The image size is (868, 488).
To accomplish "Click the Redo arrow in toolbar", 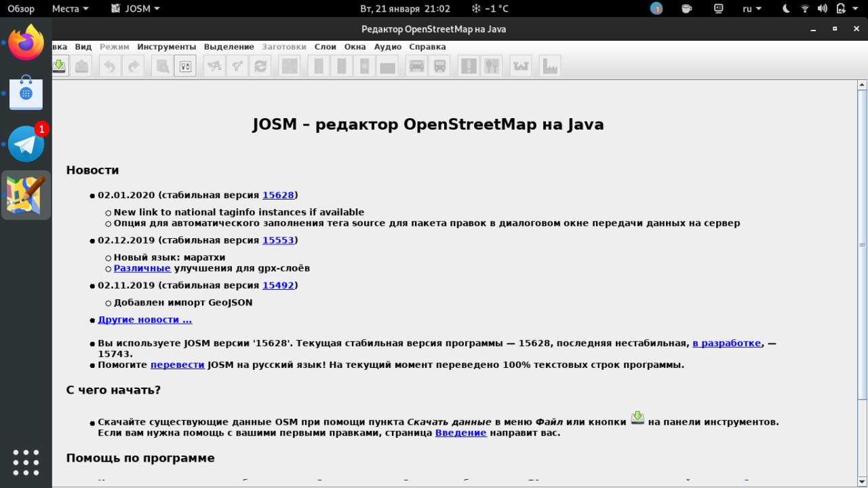I will click(133, 66).
